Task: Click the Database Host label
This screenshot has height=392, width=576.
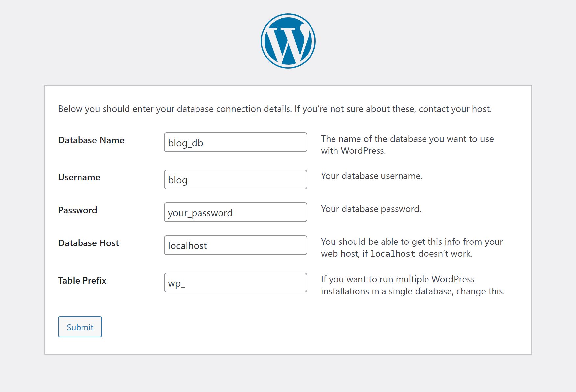Action: click(x=89, y=243)
